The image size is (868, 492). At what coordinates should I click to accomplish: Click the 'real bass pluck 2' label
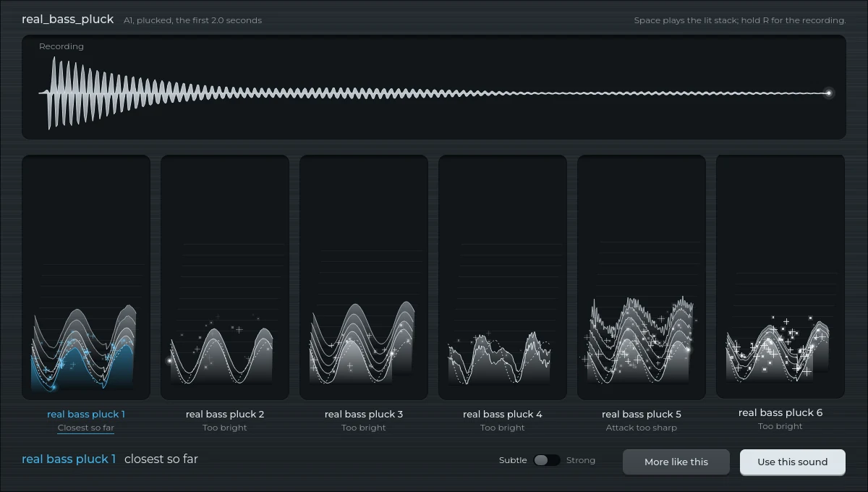(x=225, y=414)
